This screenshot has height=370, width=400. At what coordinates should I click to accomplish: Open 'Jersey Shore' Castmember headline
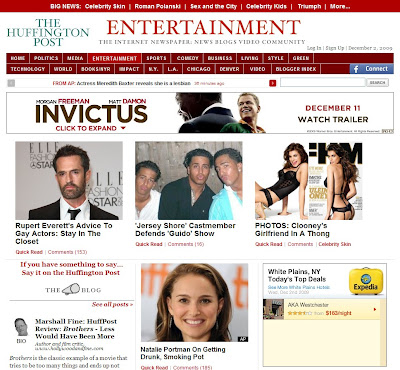185,229
